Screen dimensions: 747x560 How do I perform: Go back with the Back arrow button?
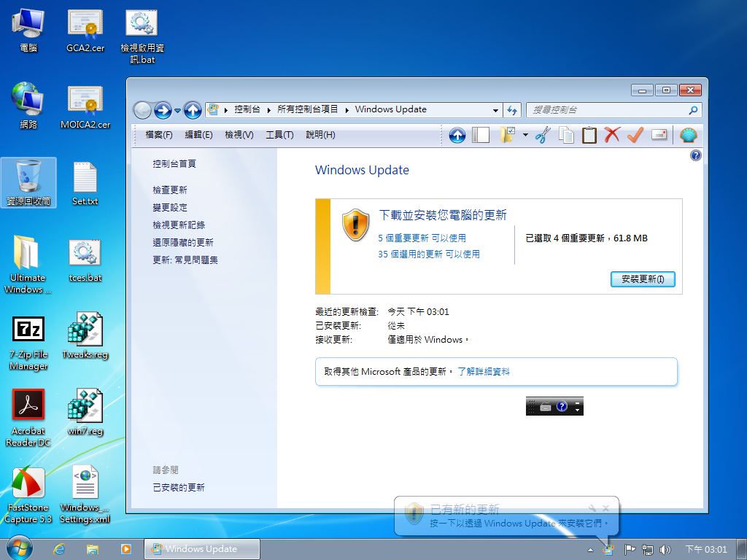[x=142, y=111]
